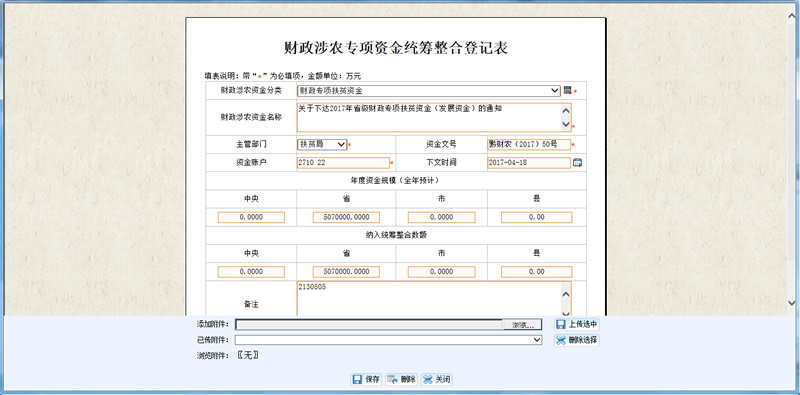Image resolution: width=800 pixels, height=395 pixels.
Task: Click the 年度资金规模 中央 amount field
Action: [251, 217]
